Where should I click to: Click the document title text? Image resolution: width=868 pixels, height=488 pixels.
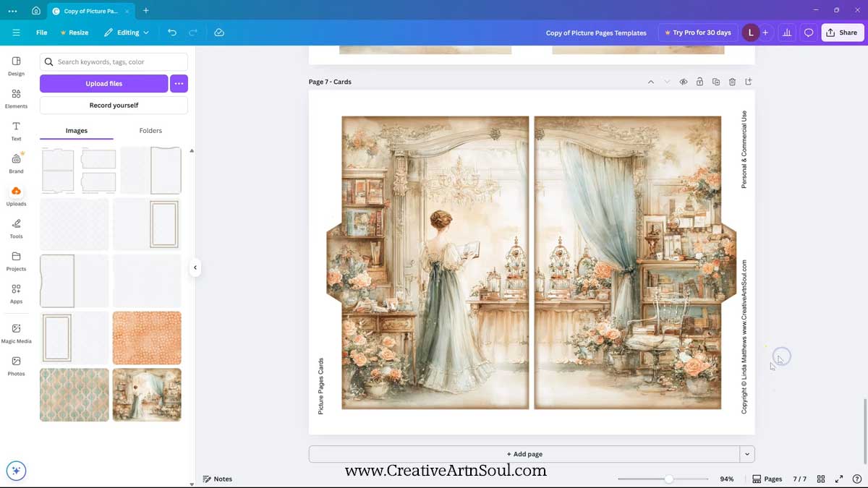tap(596, 33)
